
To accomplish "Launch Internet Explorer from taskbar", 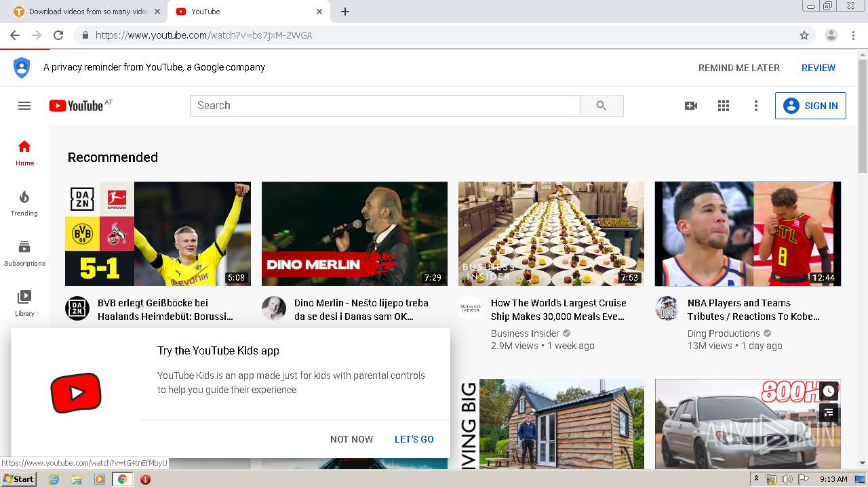I will coord(54,479).
